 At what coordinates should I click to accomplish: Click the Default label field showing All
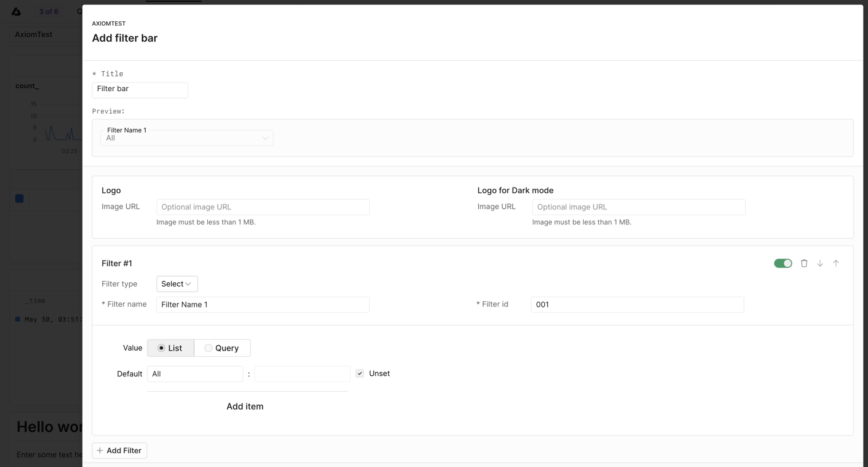(x=195, y=374)
